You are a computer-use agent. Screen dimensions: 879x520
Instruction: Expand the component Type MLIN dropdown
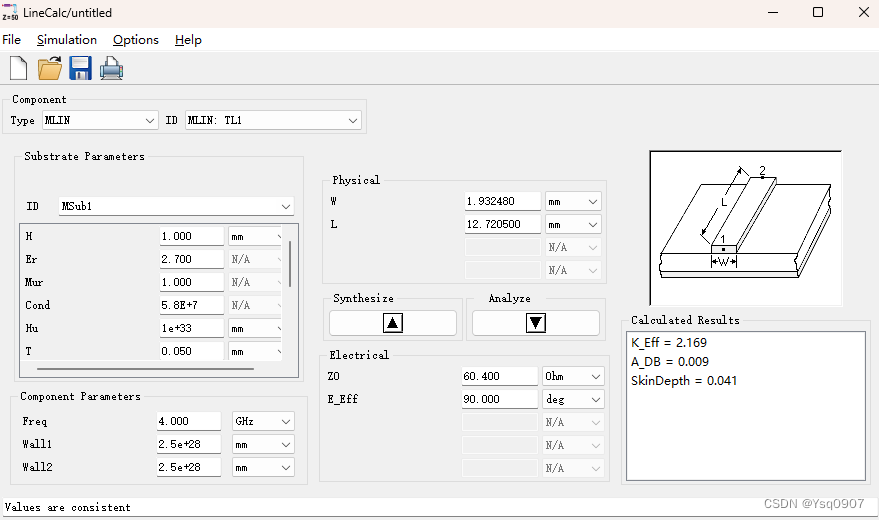99,120
